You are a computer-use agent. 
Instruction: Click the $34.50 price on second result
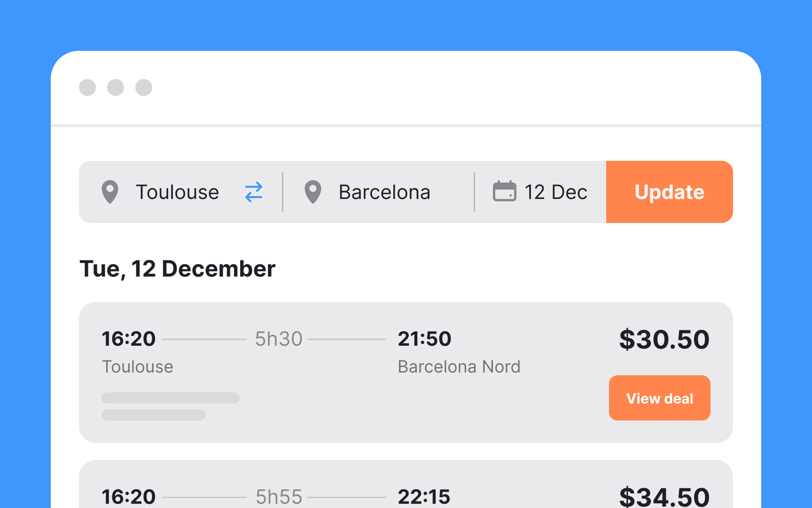click(x=664, y=496)
